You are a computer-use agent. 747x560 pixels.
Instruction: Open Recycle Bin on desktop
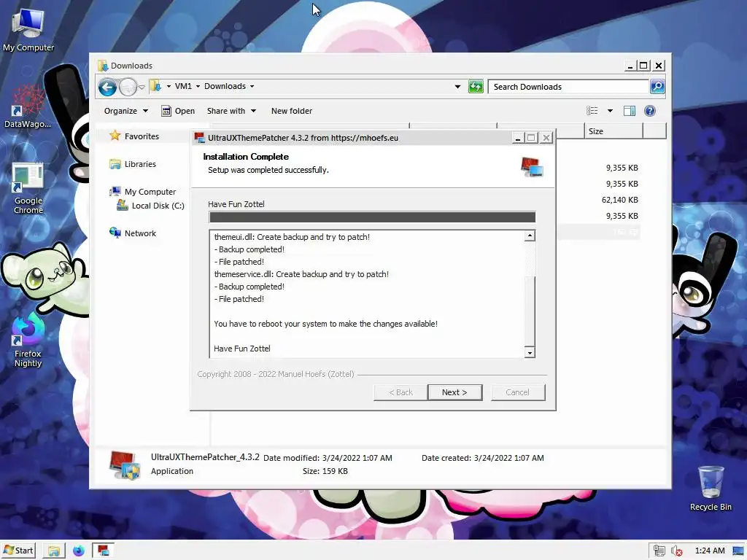pos(711,489)
